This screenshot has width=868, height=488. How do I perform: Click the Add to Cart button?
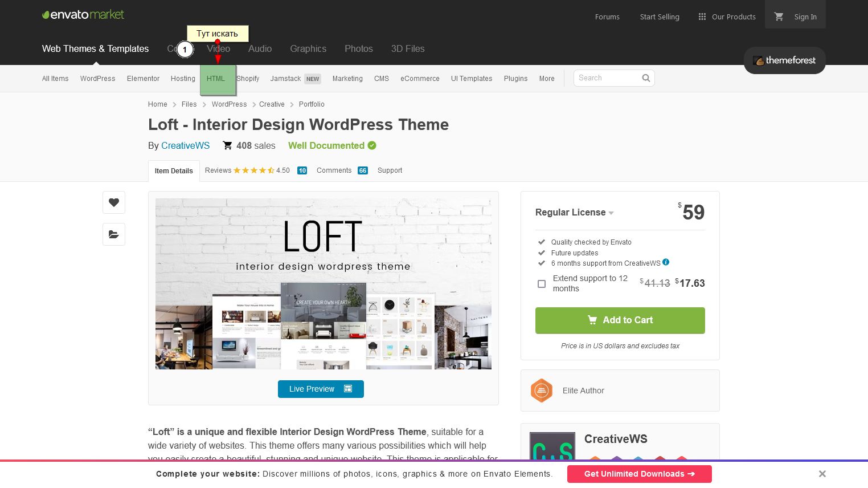coord(620,320)
